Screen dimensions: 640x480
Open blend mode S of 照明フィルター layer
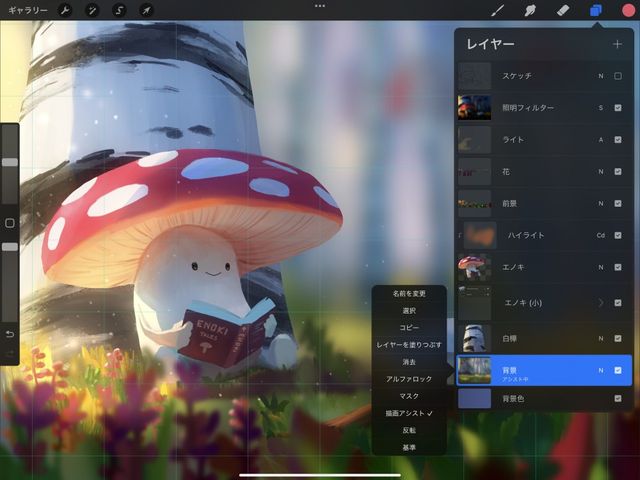coord(601,108)
